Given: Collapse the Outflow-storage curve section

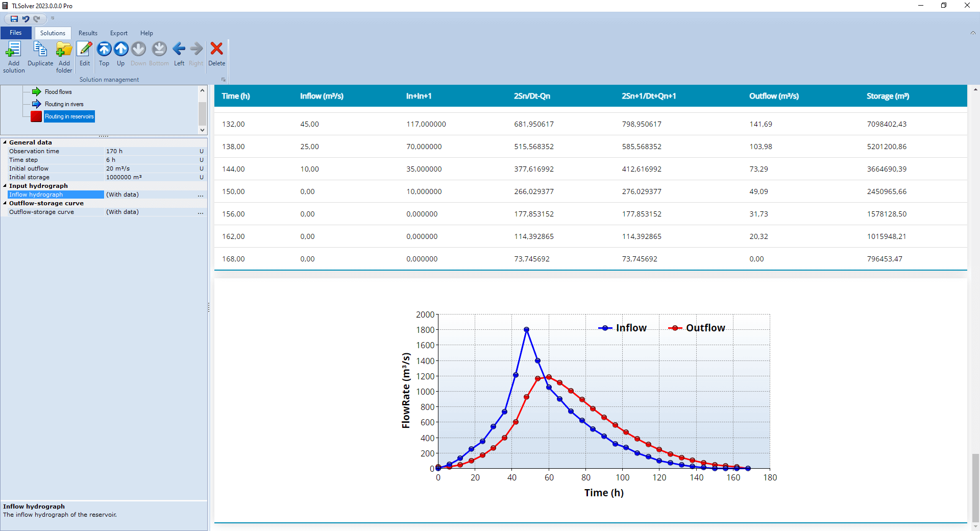Looking at the screenshot, I should (x=5, y=203).
